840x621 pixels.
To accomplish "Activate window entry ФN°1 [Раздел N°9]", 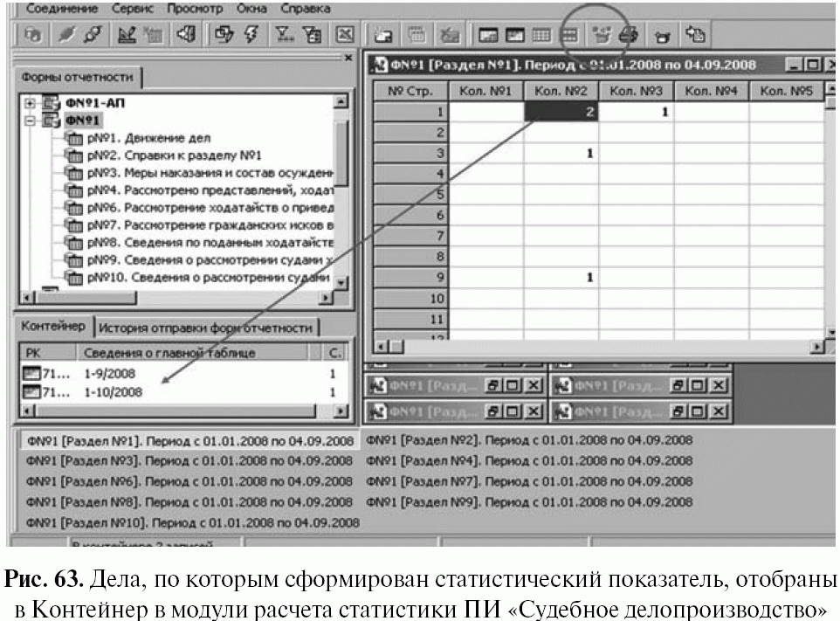I will click(529, 502).
